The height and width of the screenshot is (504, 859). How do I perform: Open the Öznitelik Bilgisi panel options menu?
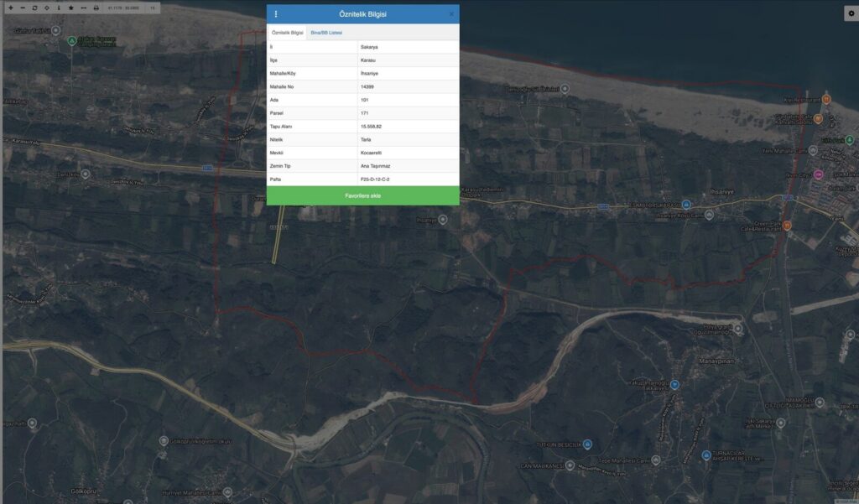click(275, 14)
